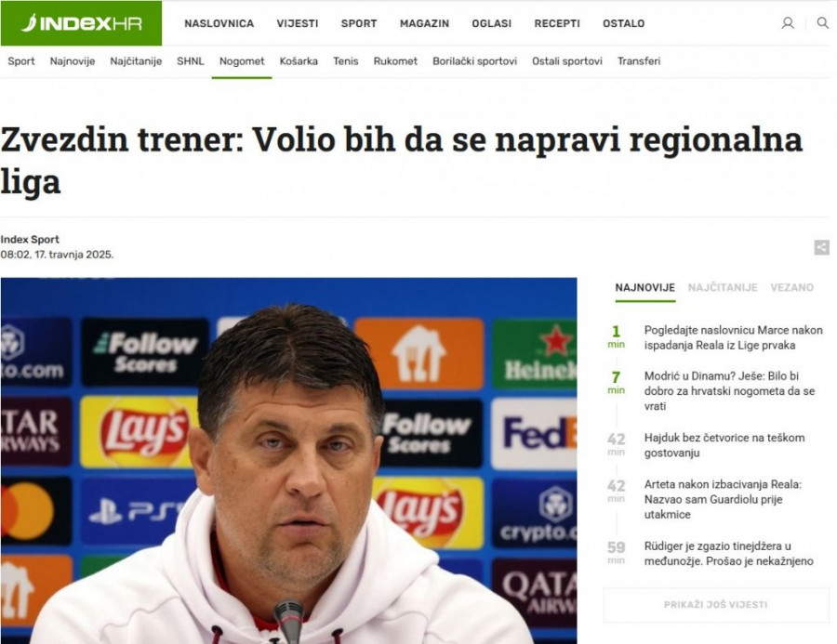837x644 pixels.
Task: Open the Modrić u Dinamu news item
Action: pos(729,391)
